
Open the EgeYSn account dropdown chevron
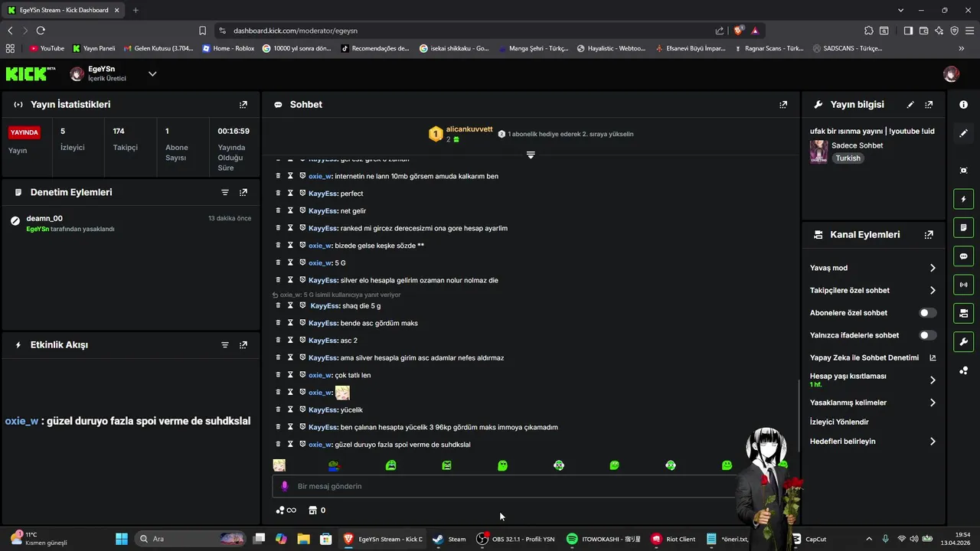click(152, 73)
